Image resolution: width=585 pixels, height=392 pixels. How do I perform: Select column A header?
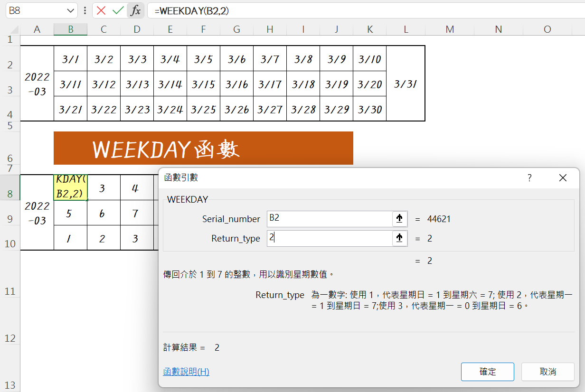[37, 29]
